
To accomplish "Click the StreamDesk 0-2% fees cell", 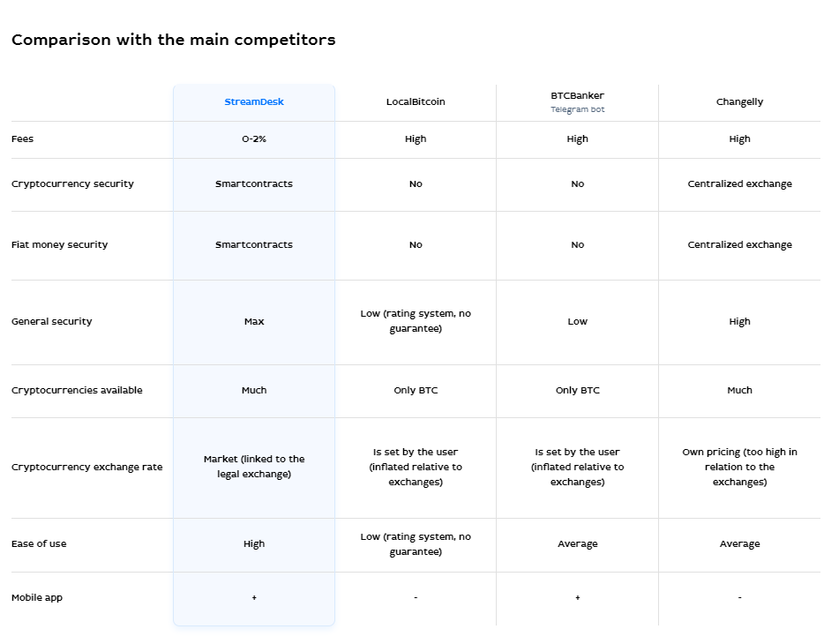I will click(254, 139).
